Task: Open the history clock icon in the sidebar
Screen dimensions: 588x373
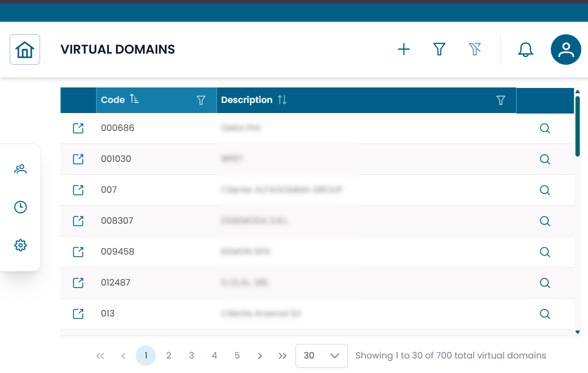Action: [x=20, y=207]
